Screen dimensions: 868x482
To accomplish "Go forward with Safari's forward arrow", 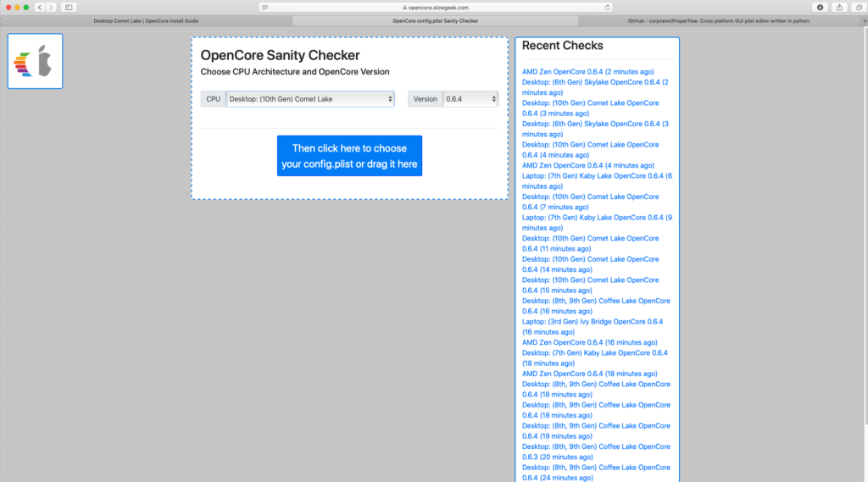I will [51, 7].
